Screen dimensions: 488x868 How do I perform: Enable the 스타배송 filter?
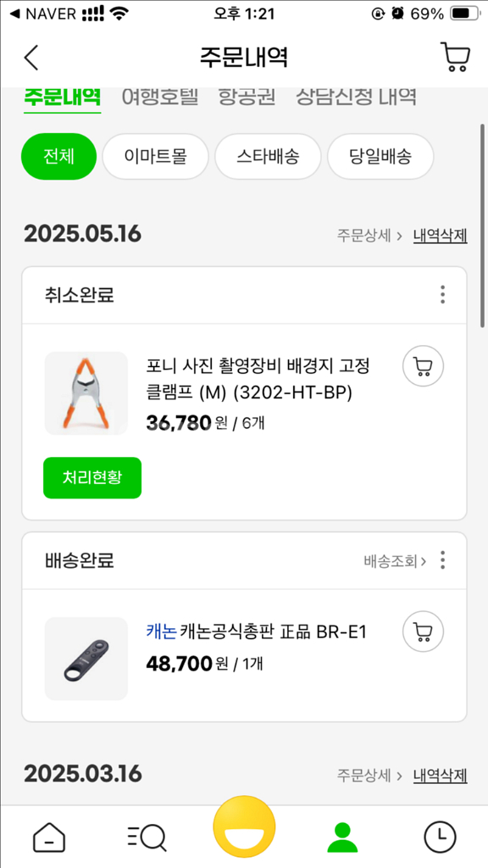tap(268, 156)
